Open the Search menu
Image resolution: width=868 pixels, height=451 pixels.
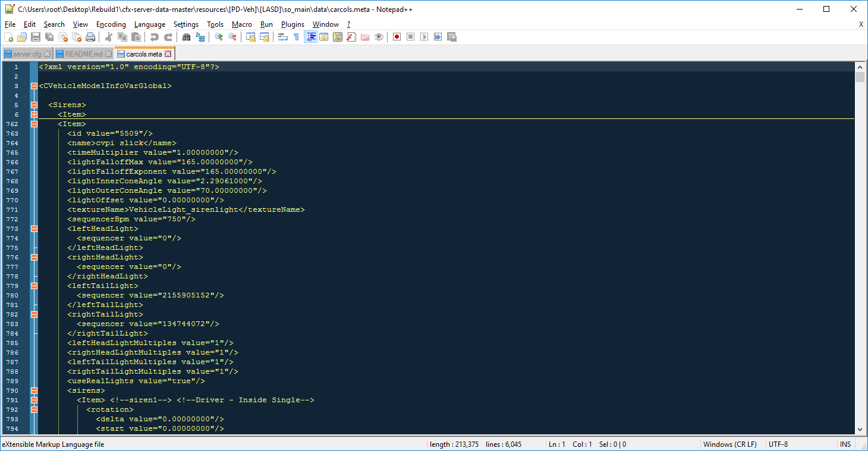54,24
